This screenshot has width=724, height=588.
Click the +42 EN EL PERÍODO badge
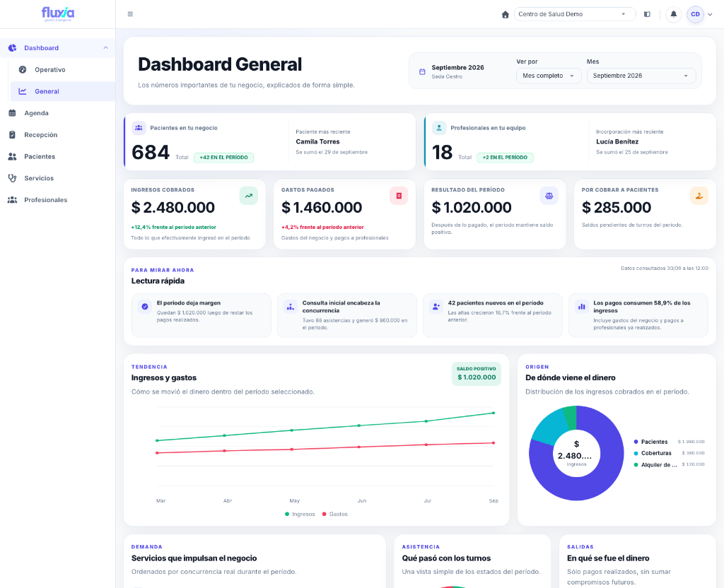(223, 158)
